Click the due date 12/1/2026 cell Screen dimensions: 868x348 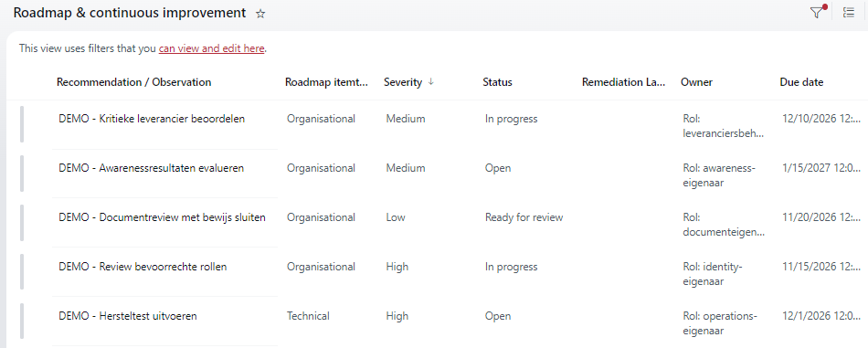click(822, 316)
